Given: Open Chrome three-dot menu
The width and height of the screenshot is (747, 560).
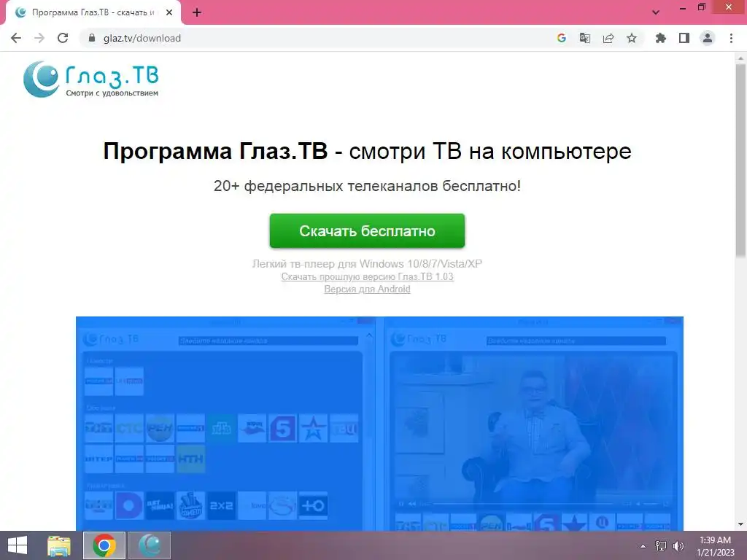Looking at the screenshot, I should [x=731, y=38].
